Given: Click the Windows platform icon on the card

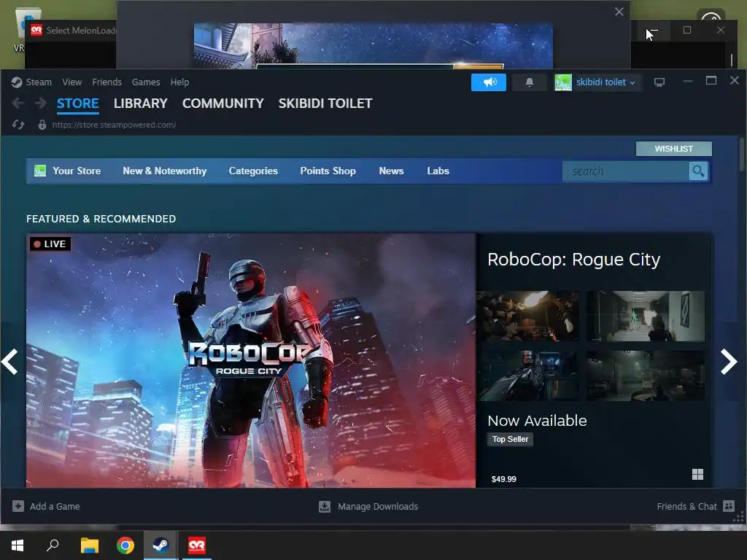Looking at the screenshot, I should 697,474.
